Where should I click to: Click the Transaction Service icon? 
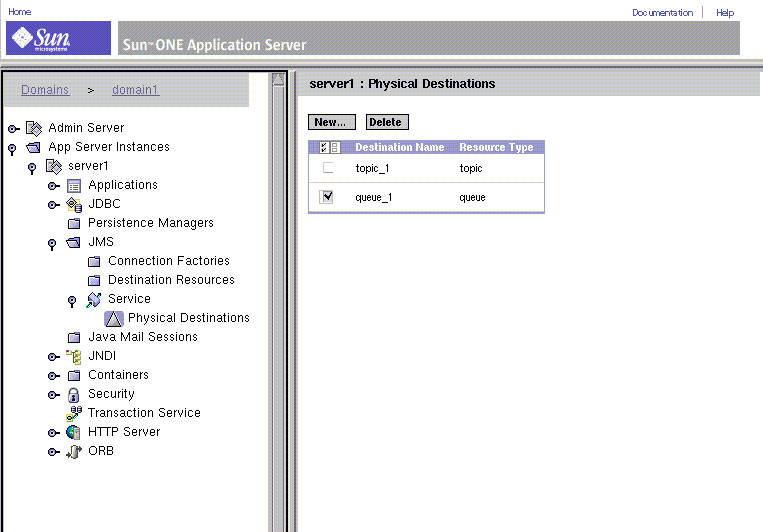click(x=74, y=414)
